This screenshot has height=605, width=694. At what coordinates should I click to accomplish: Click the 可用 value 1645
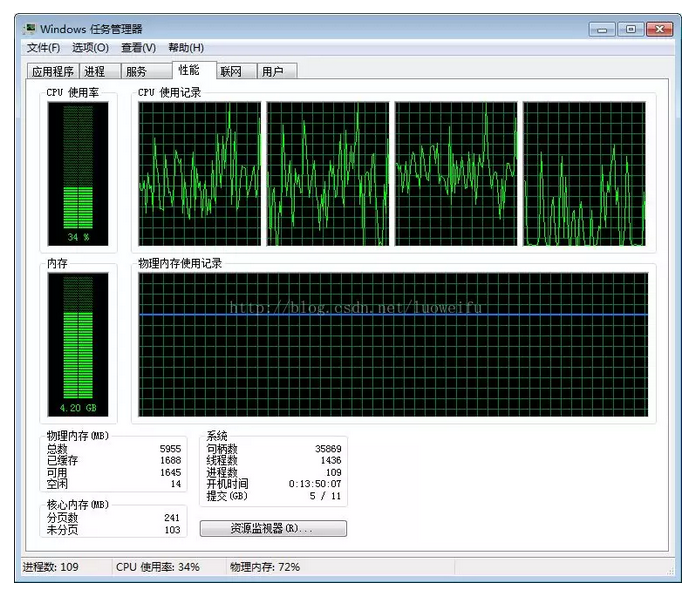point(170,472)
